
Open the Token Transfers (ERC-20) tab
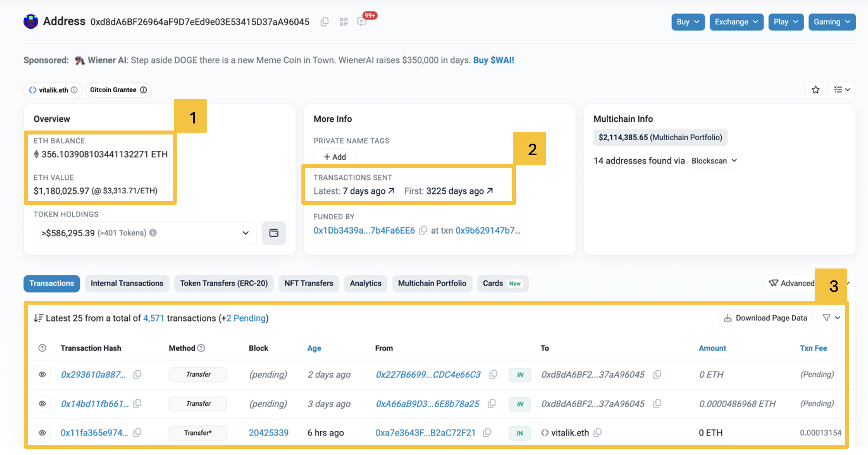[224, 283]
